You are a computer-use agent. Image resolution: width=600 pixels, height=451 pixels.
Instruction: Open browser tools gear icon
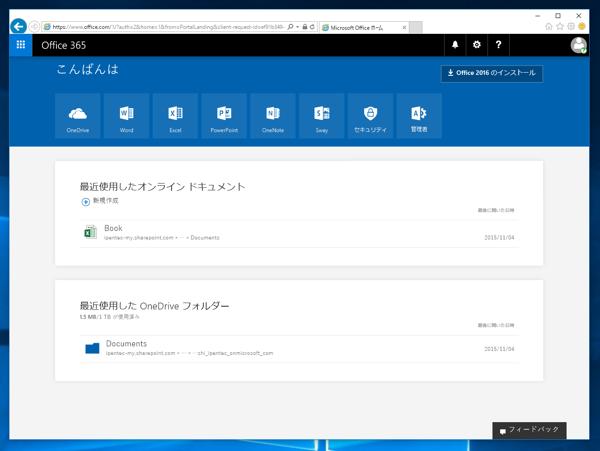coord(571,26)
